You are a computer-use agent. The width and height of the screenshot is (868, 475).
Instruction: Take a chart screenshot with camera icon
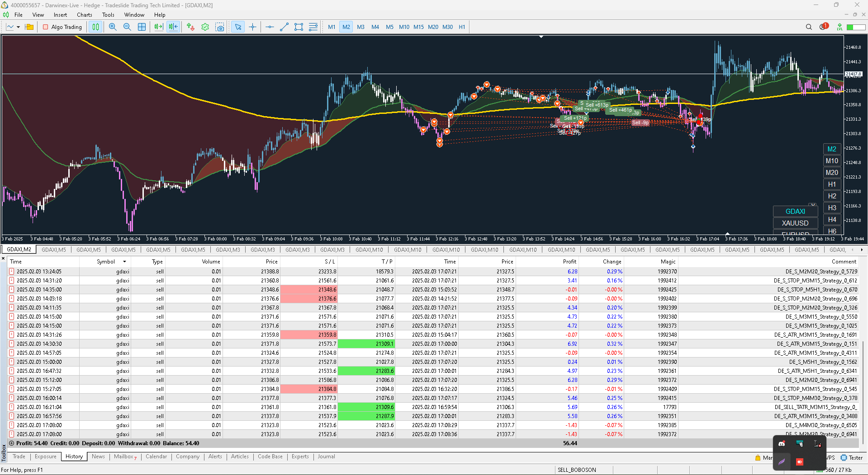click(x=220, y=27)
